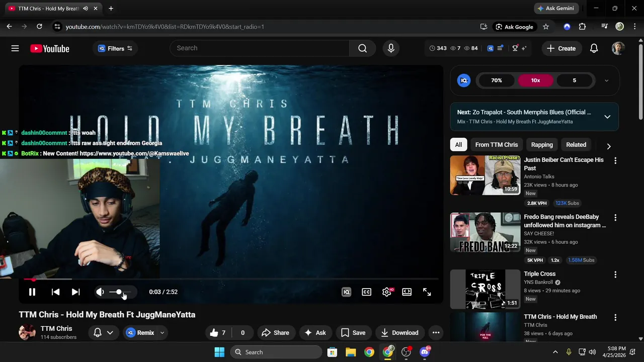Open player settings gear

click(x=386, y=292)
